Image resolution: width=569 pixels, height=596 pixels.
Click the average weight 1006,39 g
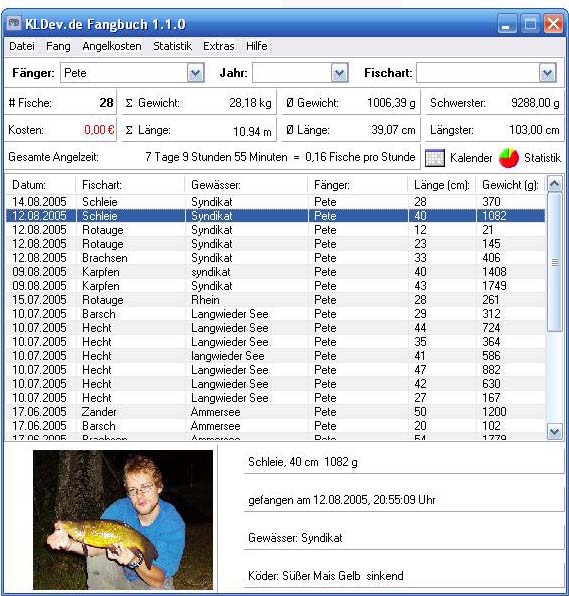391,103
